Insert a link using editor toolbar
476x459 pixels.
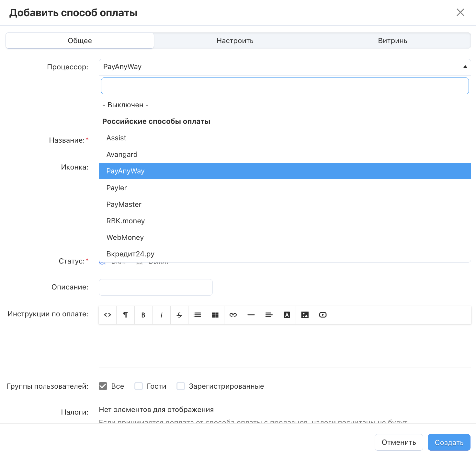click(x=233, y=315)
